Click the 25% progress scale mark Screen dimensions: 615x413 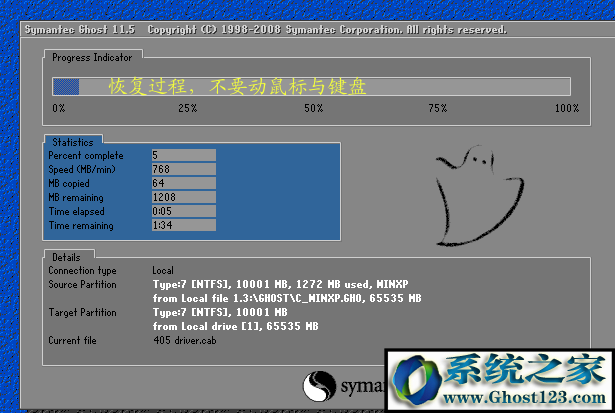(187, 108)
